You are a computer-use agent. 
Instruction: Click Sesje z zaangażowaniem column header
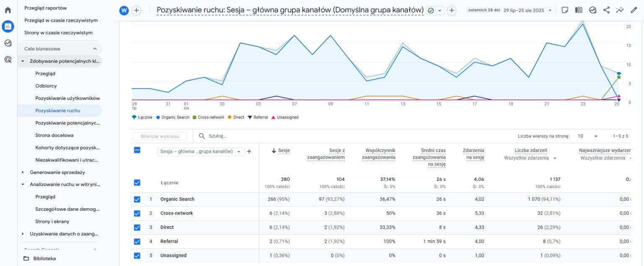pyautogui.click(x=326, y=154)
